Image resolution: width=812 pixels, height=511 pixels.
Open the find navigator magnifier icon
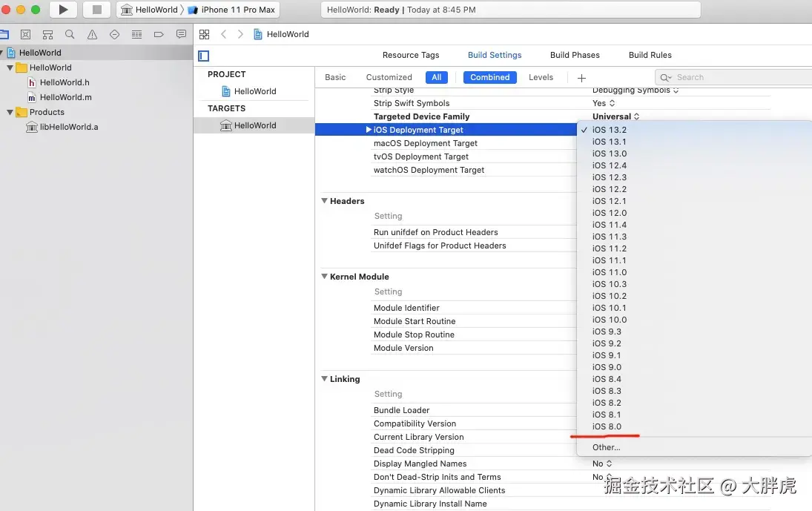[x=70, y=35]
